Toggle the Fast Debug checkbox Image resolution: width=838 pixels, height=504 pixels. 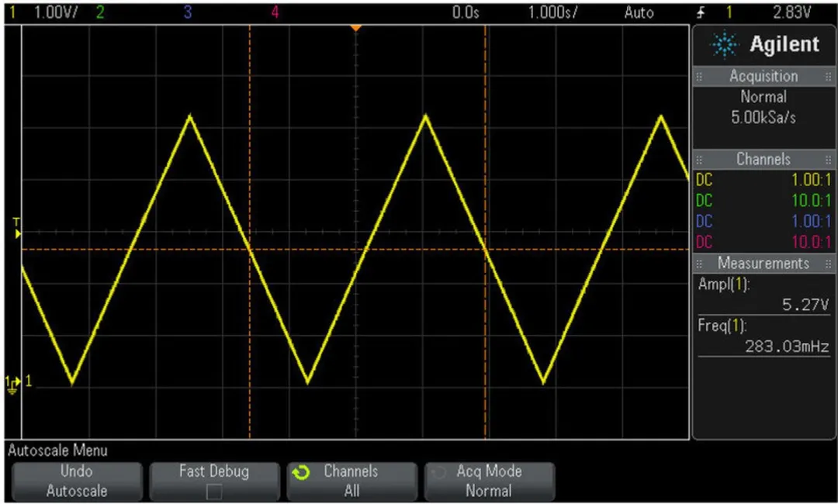click(x=214, y=491)
